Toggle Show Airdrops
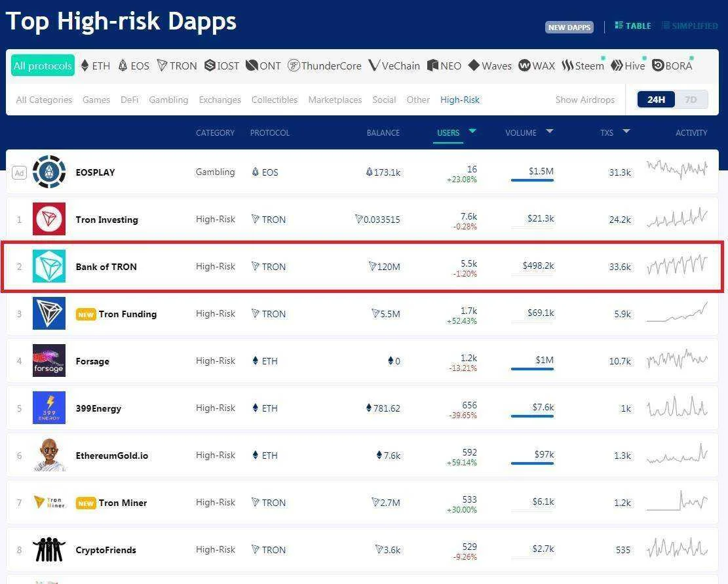 [x=585, y=100]
